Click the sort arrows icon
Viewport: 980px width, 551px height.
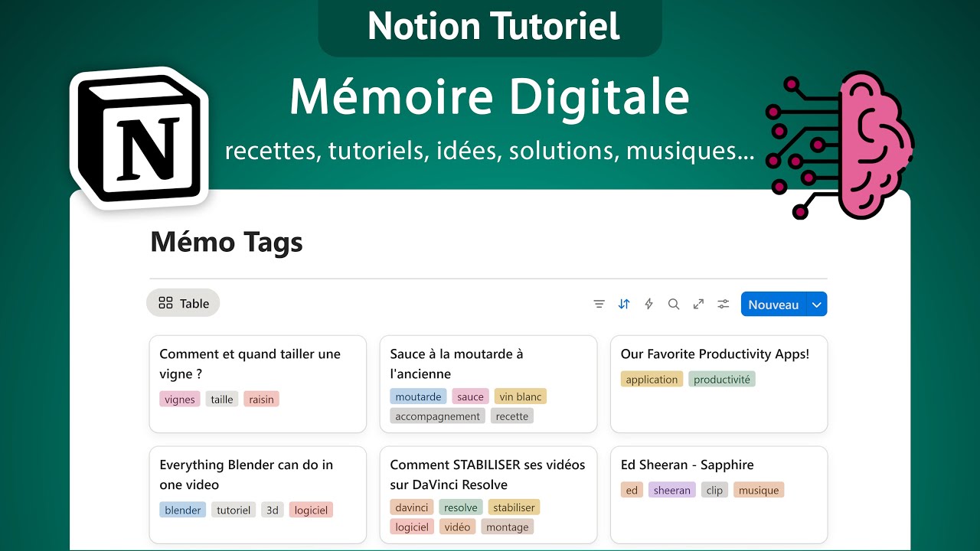624,304
